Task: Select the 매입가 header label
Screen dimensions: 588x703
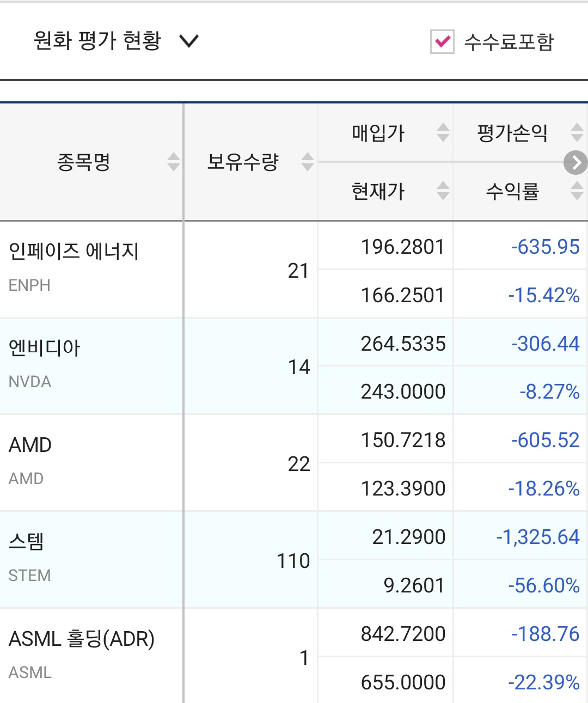Action: (378, 133)
